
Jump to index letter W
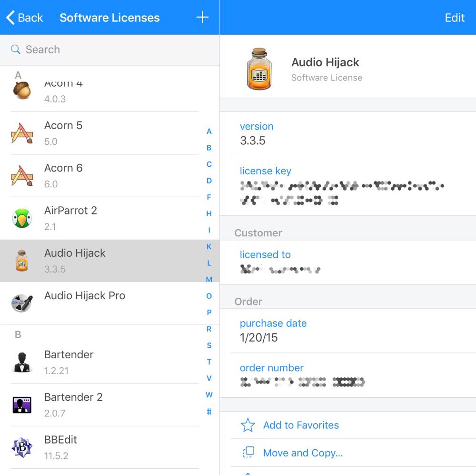[209, 394]
